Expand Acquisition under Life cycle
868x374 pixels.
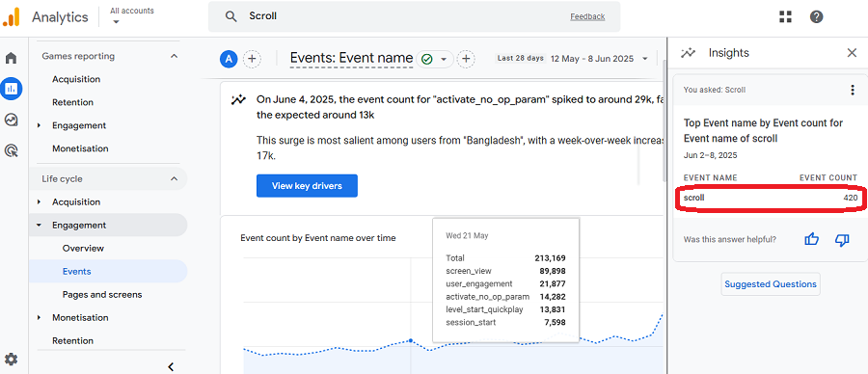point(40,201)
